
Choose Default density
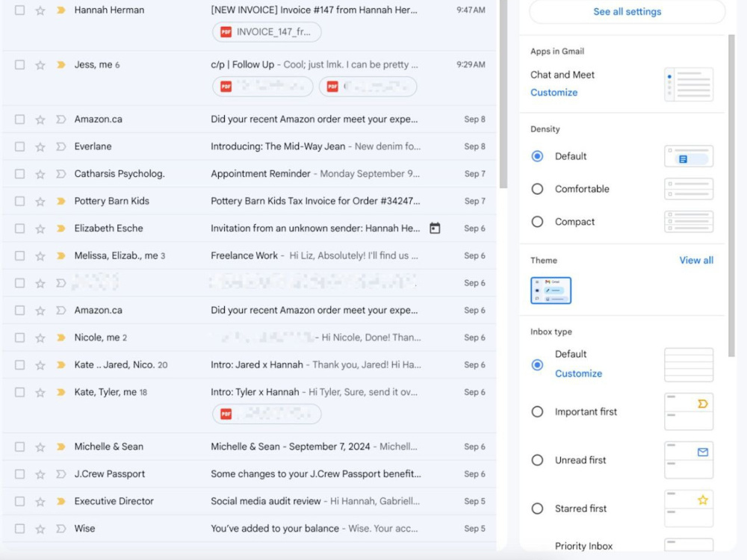point(537,156)
